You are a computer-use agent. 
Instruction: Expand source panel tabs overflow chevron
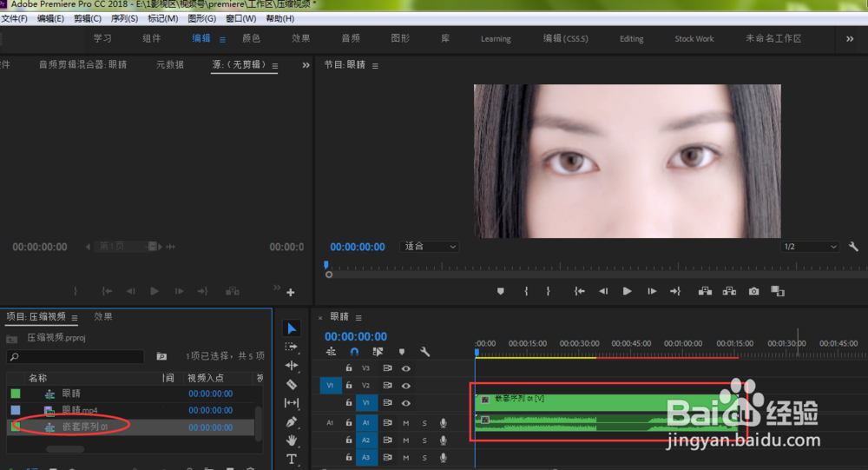click(x=306, y=65)
